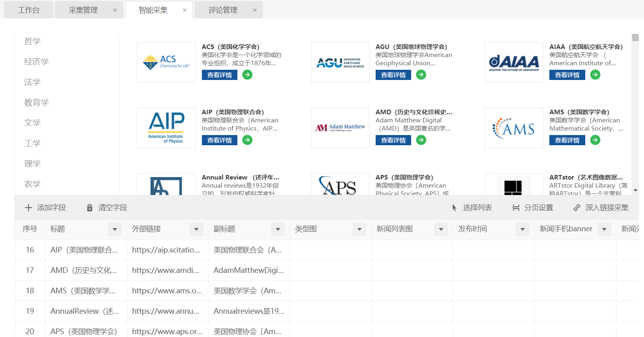Expand the 标题 column dropdown
This screenshot has height=337, width=644.
click(115, 229)
